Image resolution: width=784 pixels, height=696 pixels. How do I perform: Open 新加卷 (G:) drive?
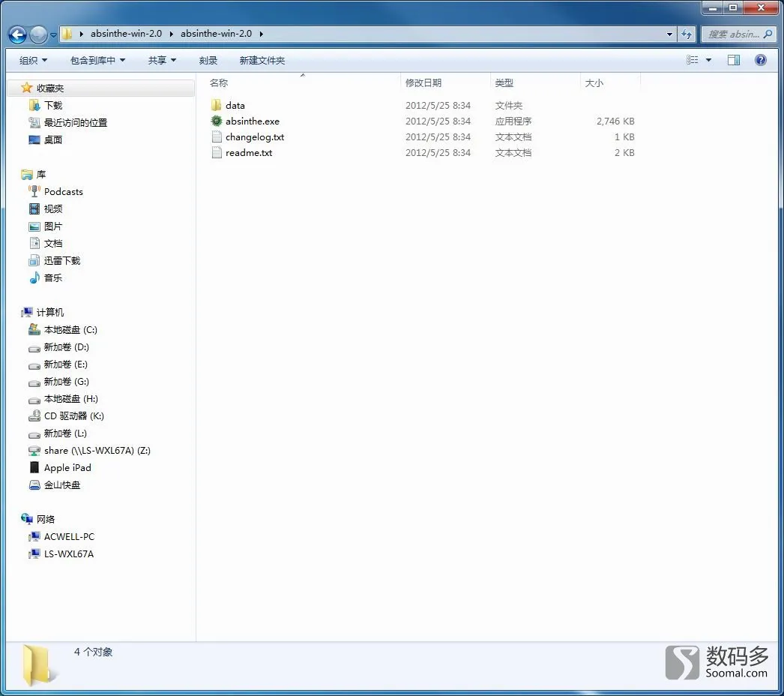click(67, 382)
